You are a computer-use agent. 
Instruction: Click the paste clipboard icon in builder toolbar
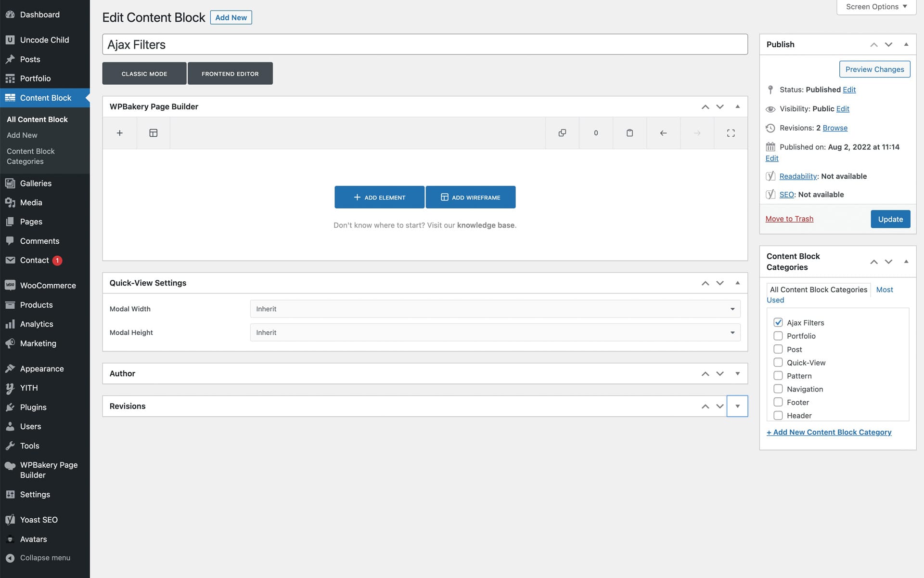click(629, 133)
